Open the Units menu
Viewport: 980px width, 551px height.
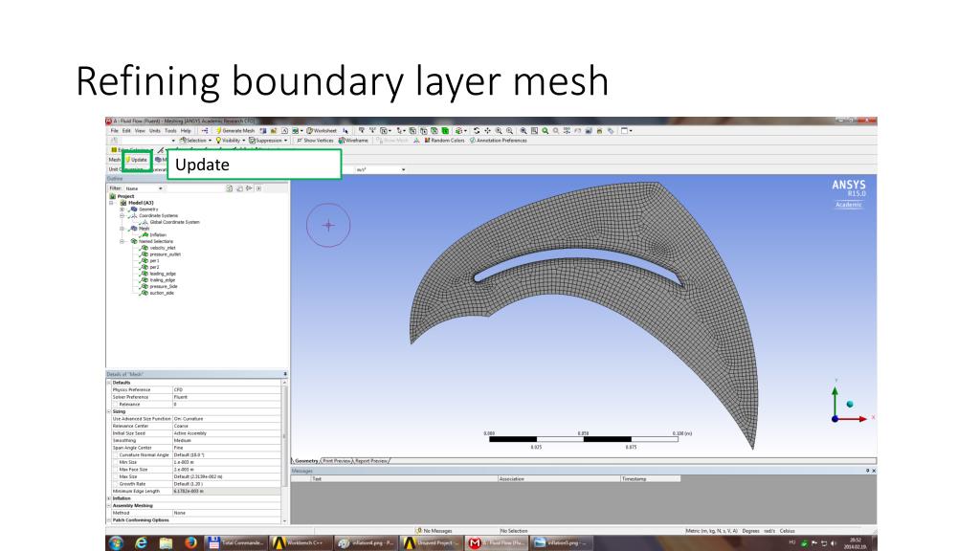154,130
